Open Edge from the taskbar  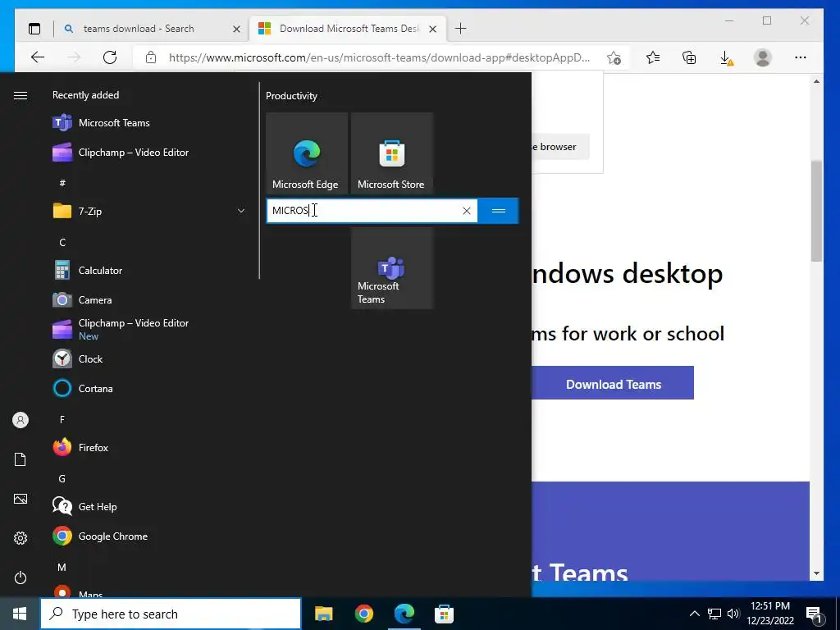click(x=404, y=614)
